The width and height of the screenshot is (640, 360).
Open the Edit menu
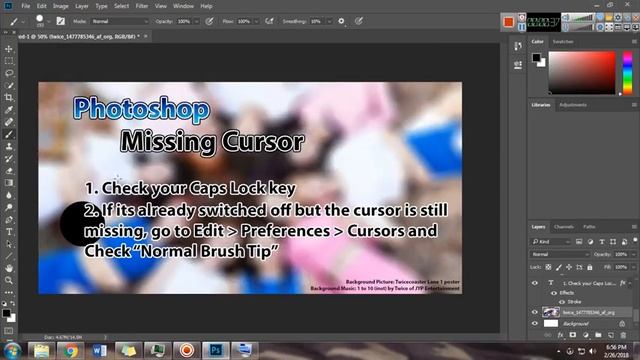point(42,6)
